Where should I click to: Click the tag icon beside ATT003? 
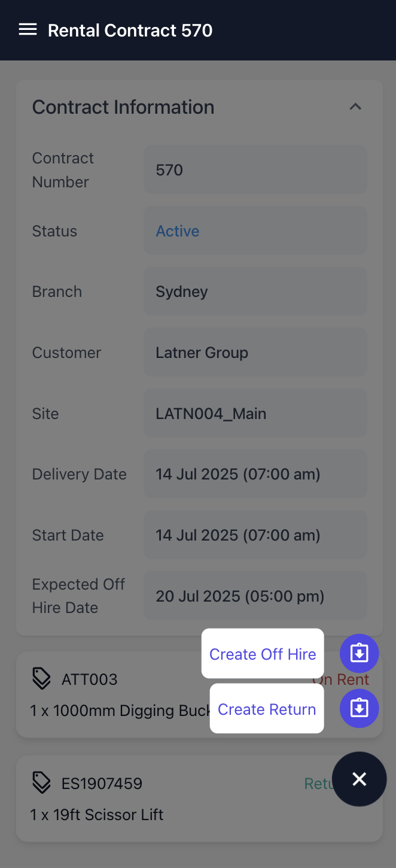[41, 679]
